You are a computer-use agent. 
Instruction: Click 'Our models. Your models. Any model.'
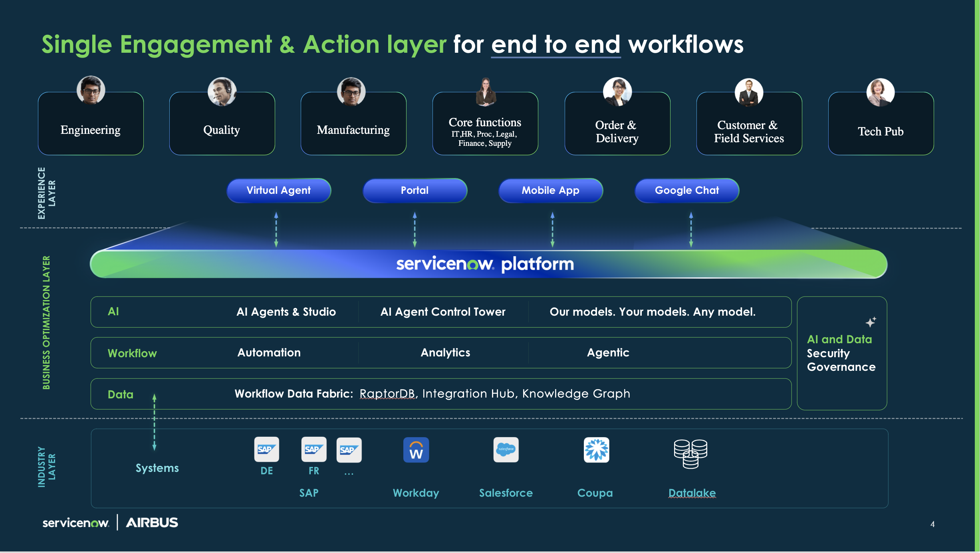[653, 312]
